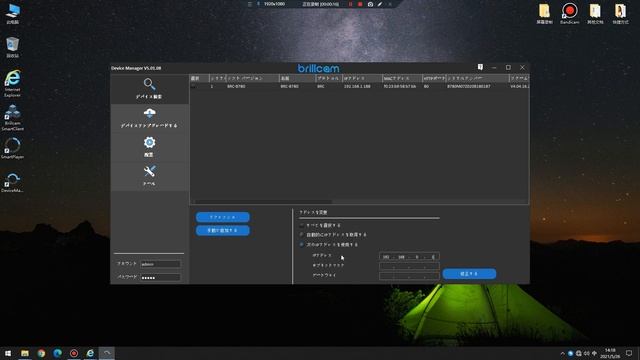Screen dimensions: 640x360
Task: Open Bandicam red record icon in taskbar
Action: (x=74, y=353)
